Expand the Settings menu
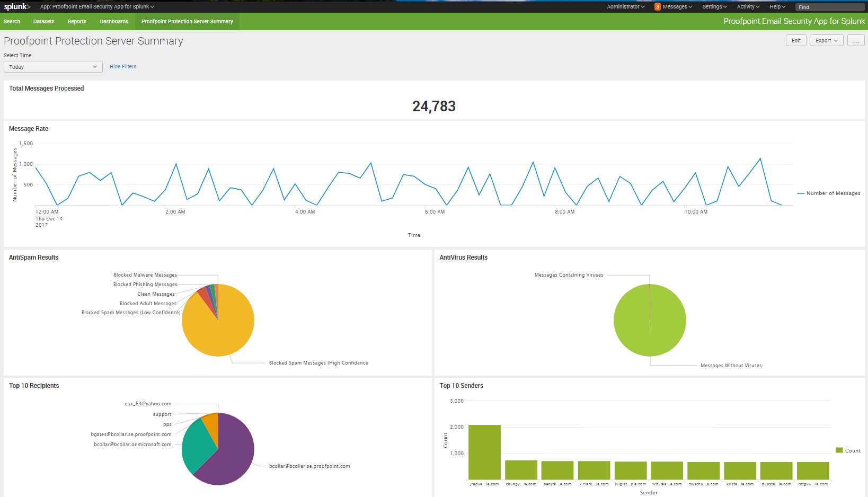 [714, 7]
